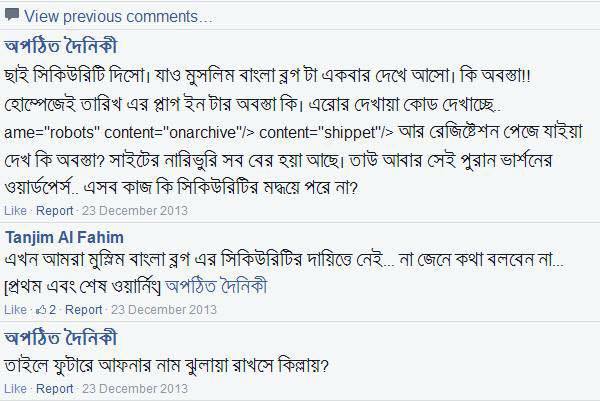The width and height of the screenshot is (600, 401).
Task: Report the first comment about security
Action: (x=54, y=212)
